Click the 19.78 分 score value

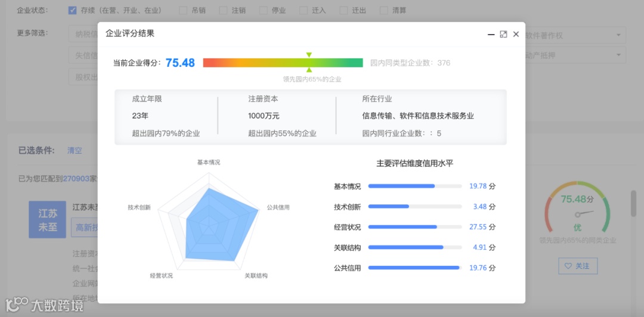(482, 186)
